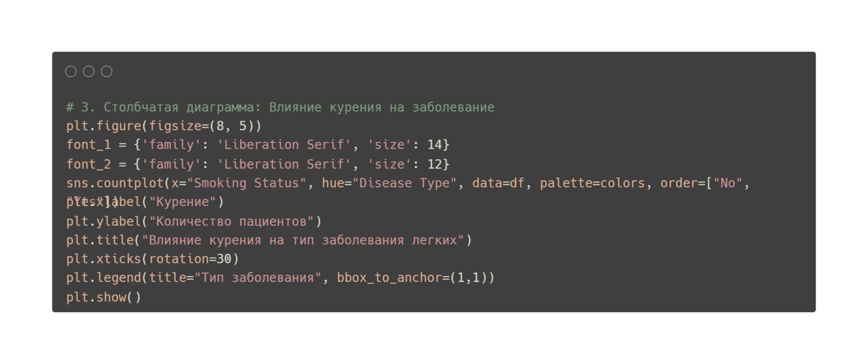Click the plt.show() line
This screenshot has height=364, width=868.
104,297
